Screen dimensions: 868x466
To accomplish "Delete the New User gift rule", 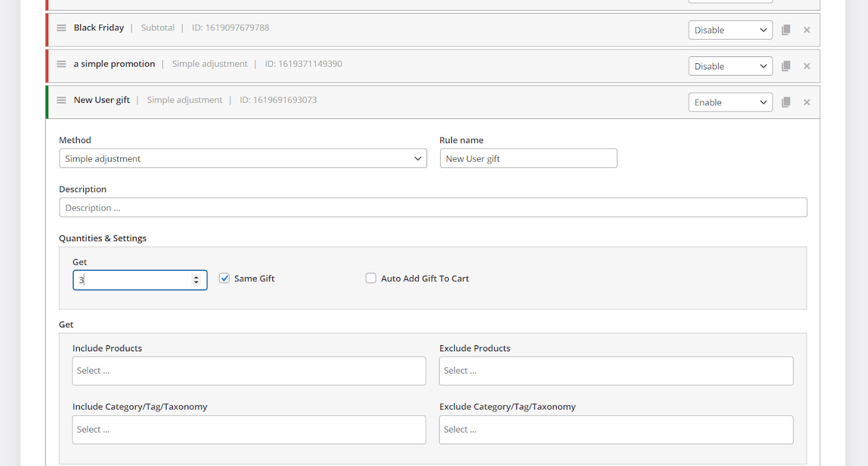I will (807, 102).
